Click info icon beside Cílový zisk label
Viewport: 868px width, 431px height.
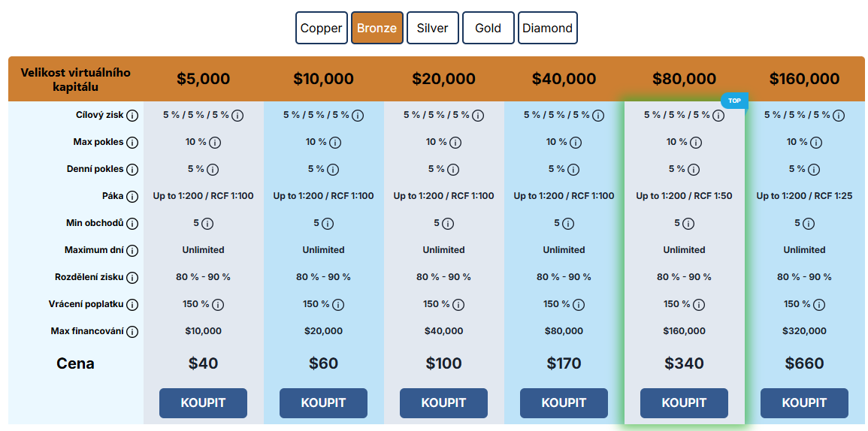pos(132,116)
